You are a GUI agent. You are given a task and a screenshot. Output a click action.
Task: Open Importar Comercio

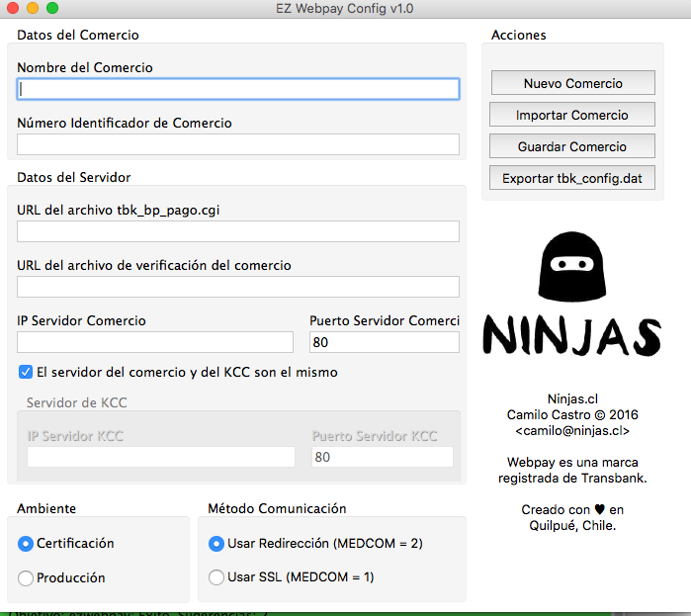572,115
